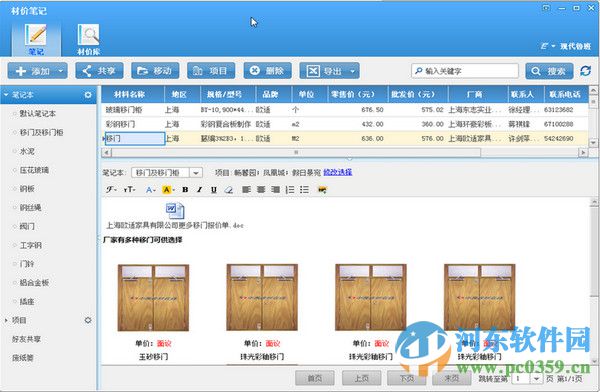Open the 跳转至第 page number dropdown
This screenshot has height=392, width=600.
[536, 379]
